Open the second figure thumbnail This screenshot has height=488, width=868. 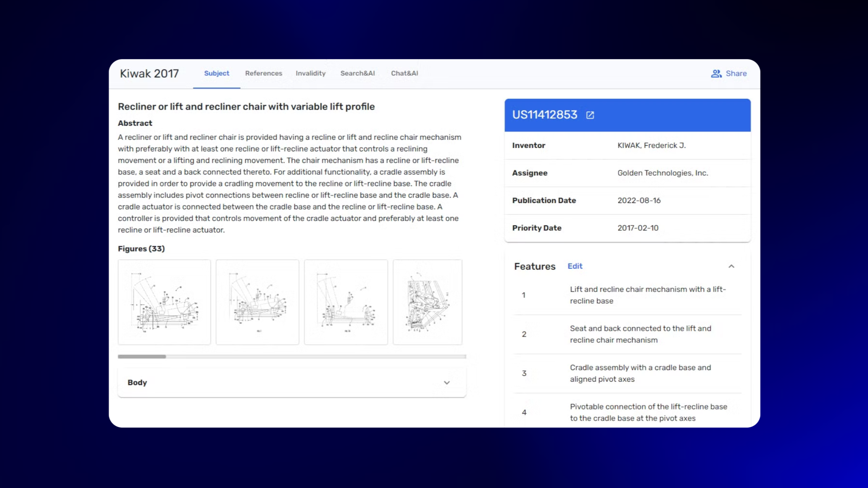point(257,302)
